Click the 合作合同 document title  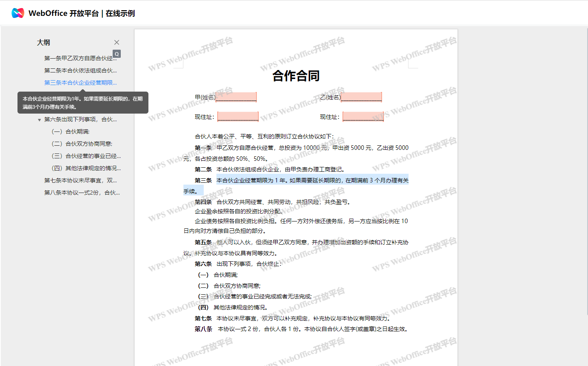296,76
